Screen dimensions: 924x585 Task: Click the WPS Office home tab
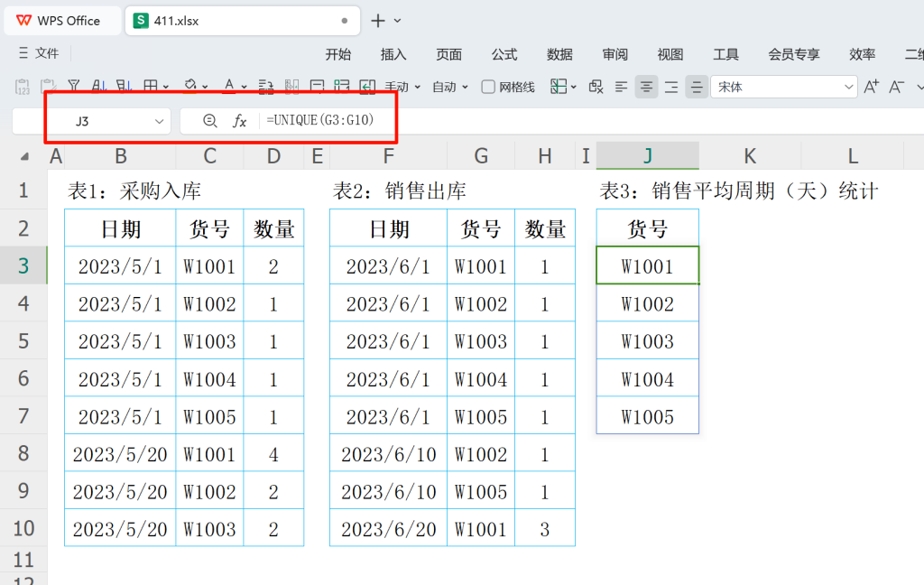click(x=62, y=21)
